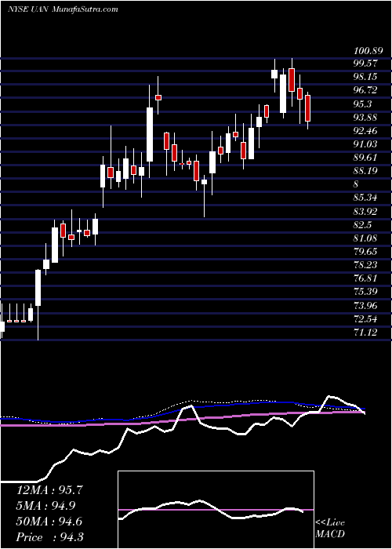Click the 99.57 price axis label
Image resolution: width=392 pixels, height=549 pixels.
tap(365, 64)
